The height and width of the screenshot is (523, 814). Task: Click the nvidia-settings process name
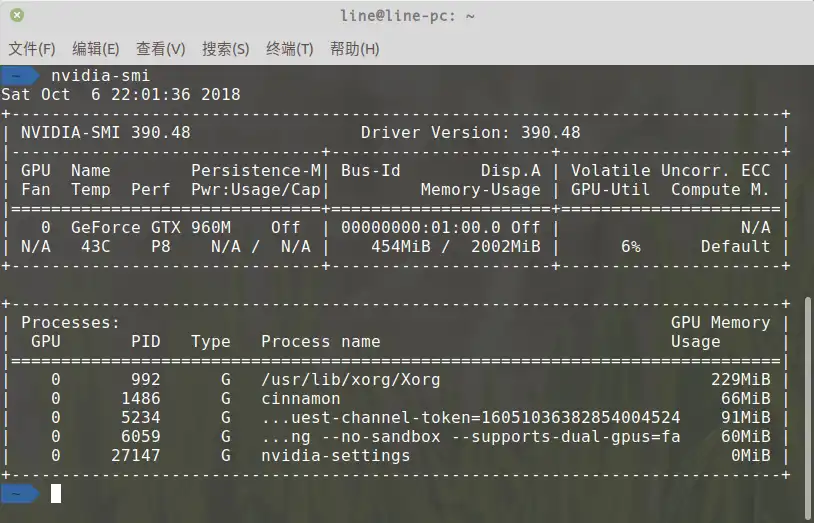coord(335,455)
